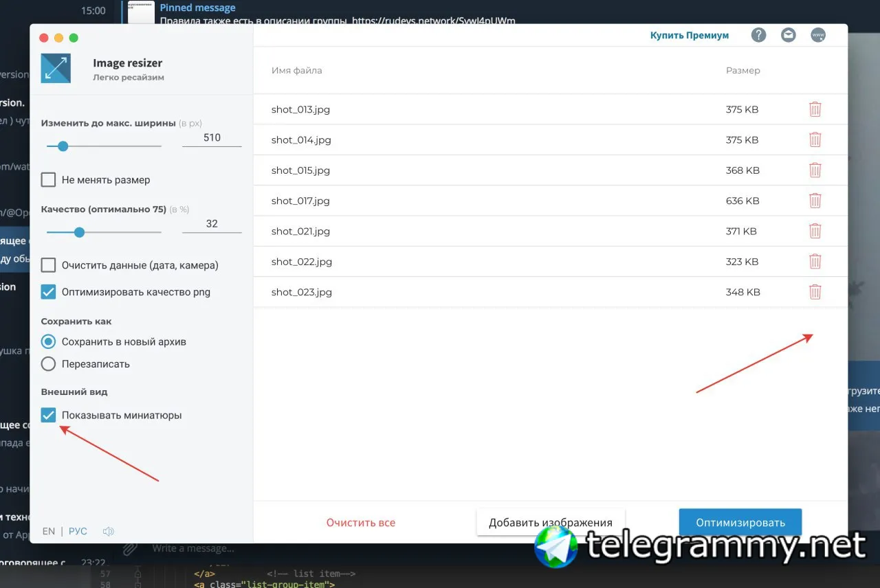Click the quality value field 32

[212, 224]
